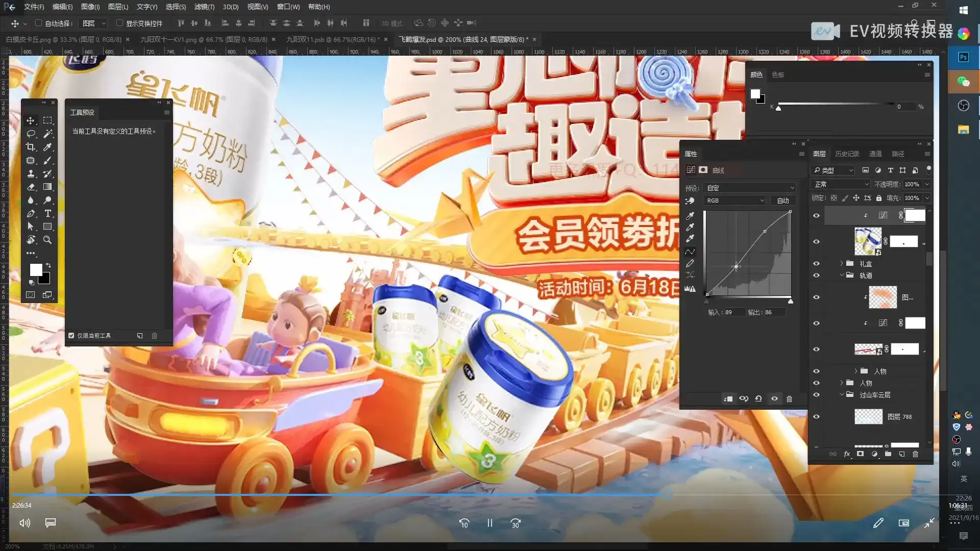Open the 滤镜 menu
Image resolution: width=980 pixels, height=551 pixels.
tap(204, 7)
